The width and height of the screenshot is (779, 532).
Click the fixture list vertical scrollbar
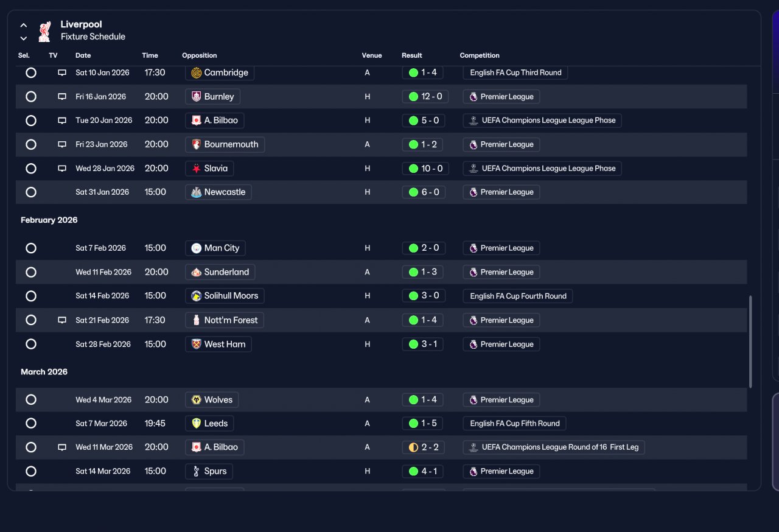tap(750, 341)
